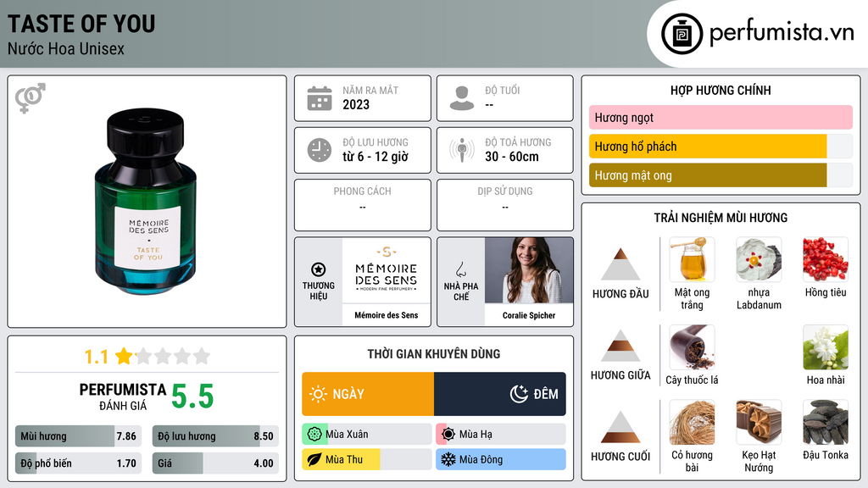Image resolution: width=868 pixels, height=488 pixels.
Task: Click the sillage value 30 - 60cm
Action: [x=512, y=157]
